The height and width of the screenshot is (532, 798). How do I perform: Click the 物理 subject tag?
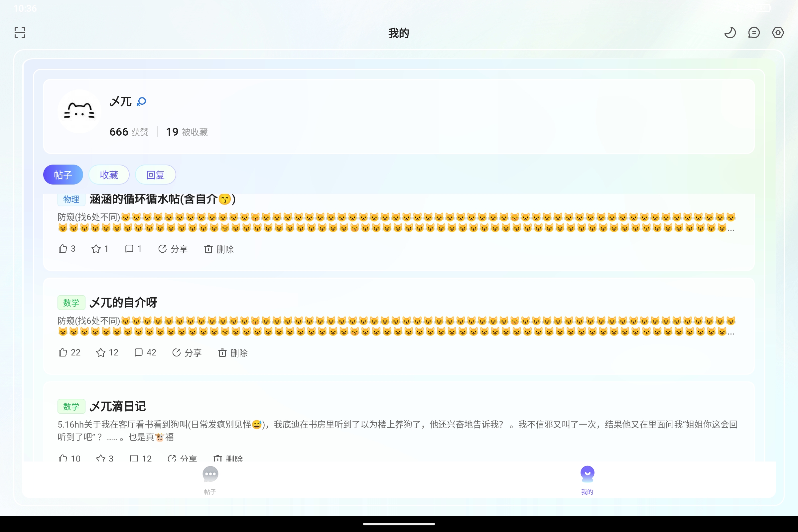coord(71,199)
